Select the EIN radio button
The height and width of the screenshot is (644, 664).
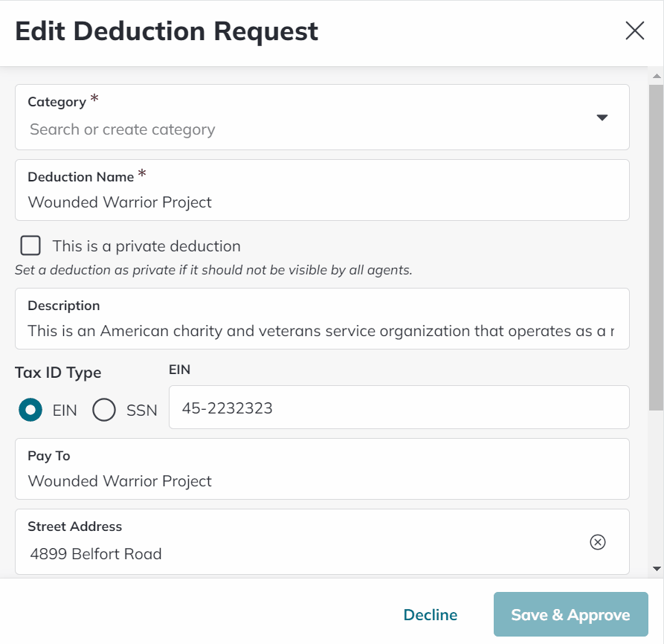coord(30,410)
